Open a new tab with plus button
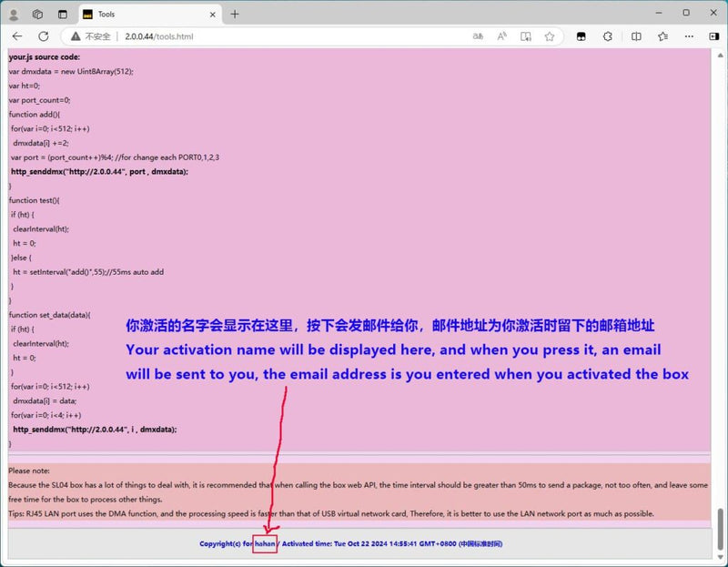The width and height of the screenshot is (728, 567). point(235,15)
